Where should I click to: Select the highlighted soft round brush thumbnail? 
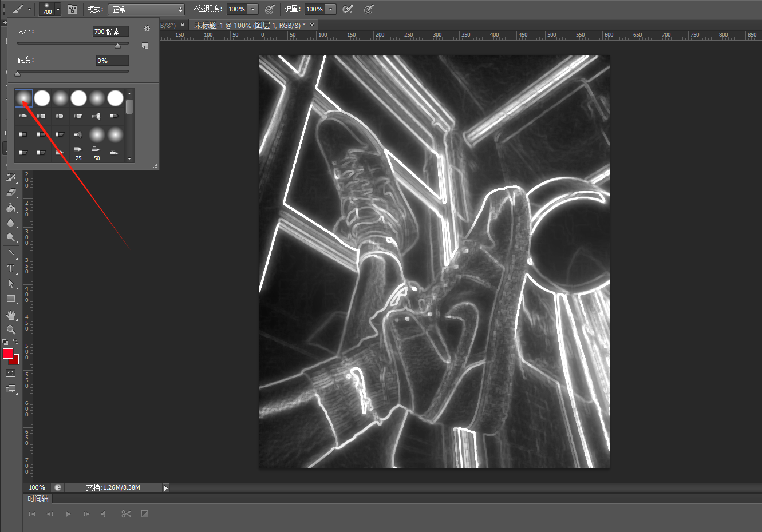coord(23,98)
